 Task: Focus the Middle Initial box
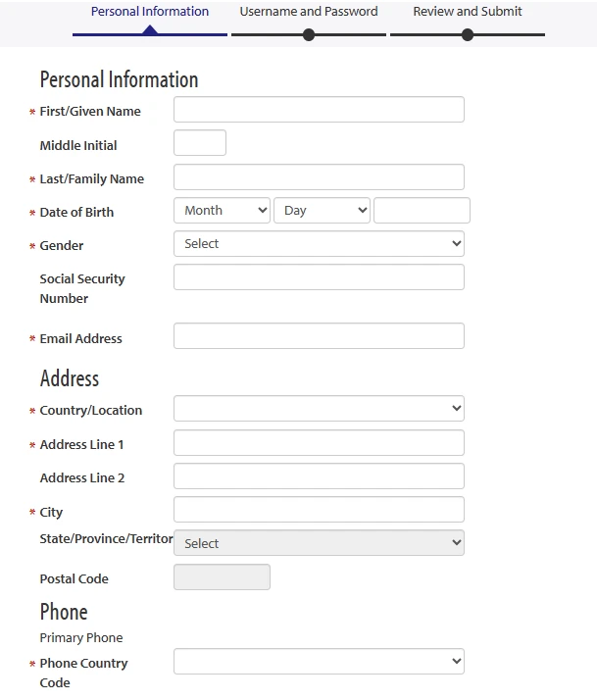(x=200, y=143)
